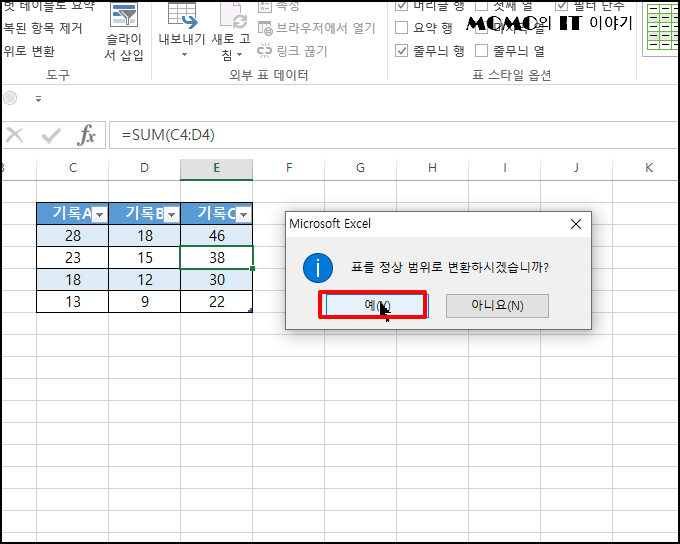Click the formula bar with =SUM(C4:D4)
This screenshot has height=544, width=680.
click(x=394, y=135)
